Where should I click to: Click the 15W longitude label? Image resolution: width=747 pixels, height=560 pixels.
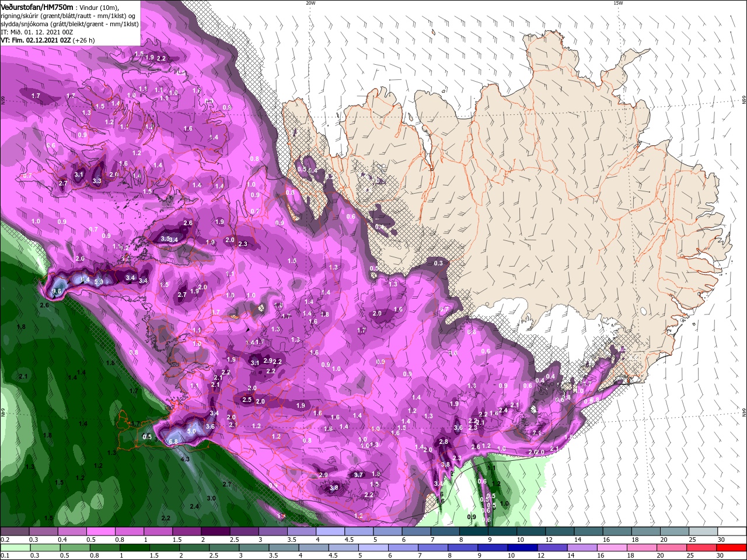(x=618, y=3)
